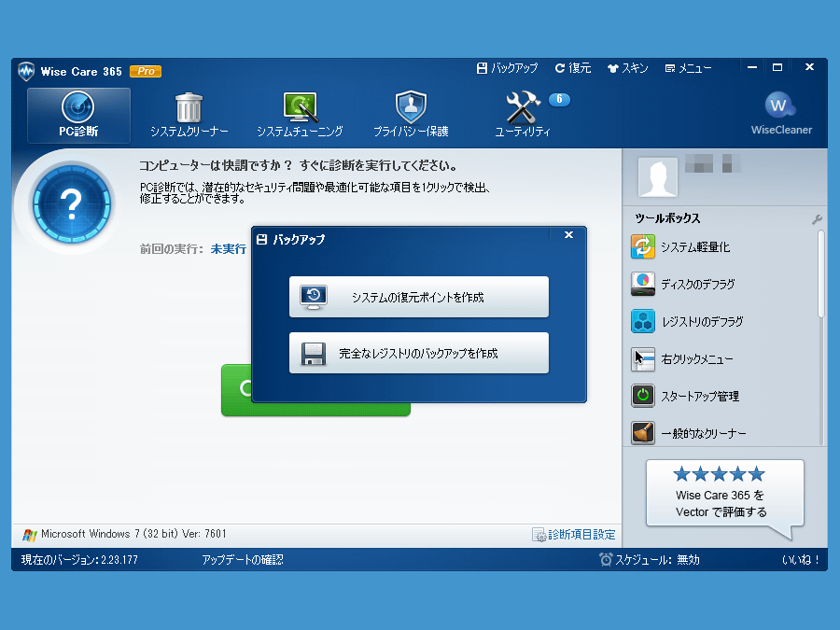Launch ディスクのデフラグ from the toolbox
The height and width of the screenshot is (630, 840).
[683, 284]
